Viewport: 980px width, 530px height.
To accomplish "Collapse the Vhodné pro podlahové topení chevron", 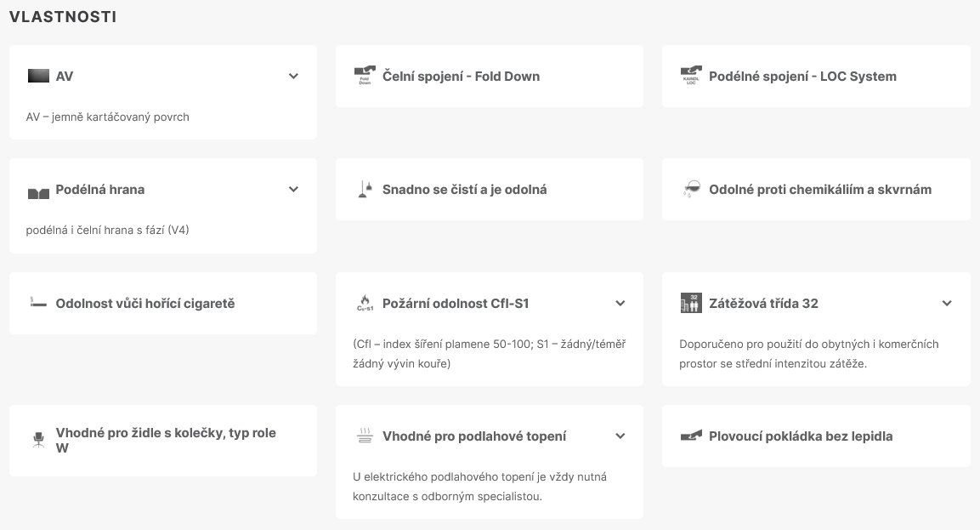I will click(620, 436).
